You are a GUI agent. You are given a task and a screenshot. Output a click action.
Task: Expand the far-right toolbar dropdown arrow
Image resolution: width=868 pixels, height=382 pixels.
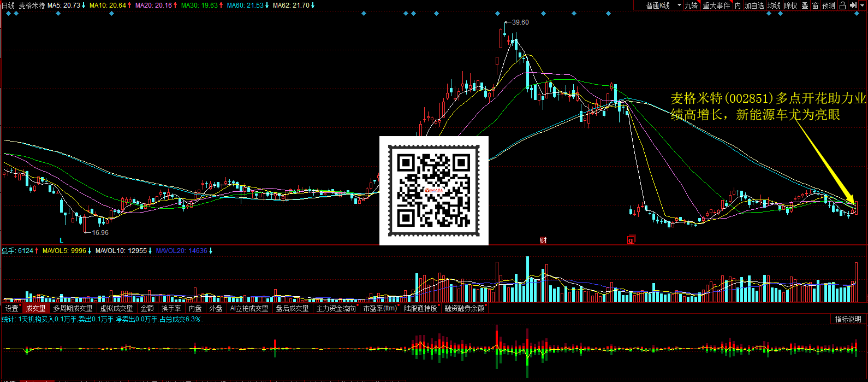[863, 5]
